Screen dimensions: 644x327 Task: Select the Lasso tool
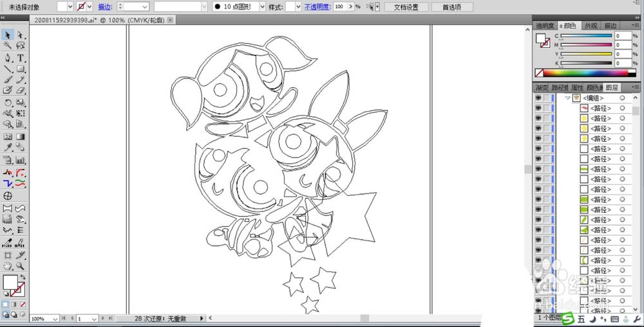pos(20,46)
